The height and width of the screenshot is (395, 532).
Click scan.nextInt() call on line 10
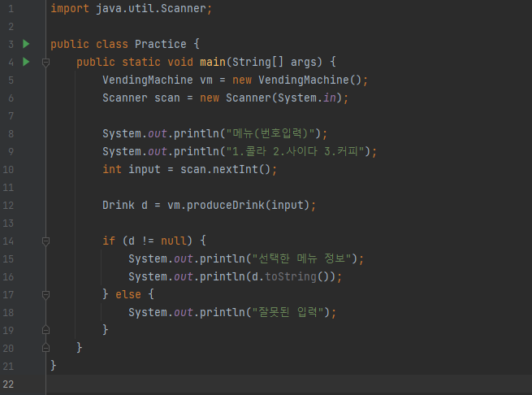coord(225,169)
